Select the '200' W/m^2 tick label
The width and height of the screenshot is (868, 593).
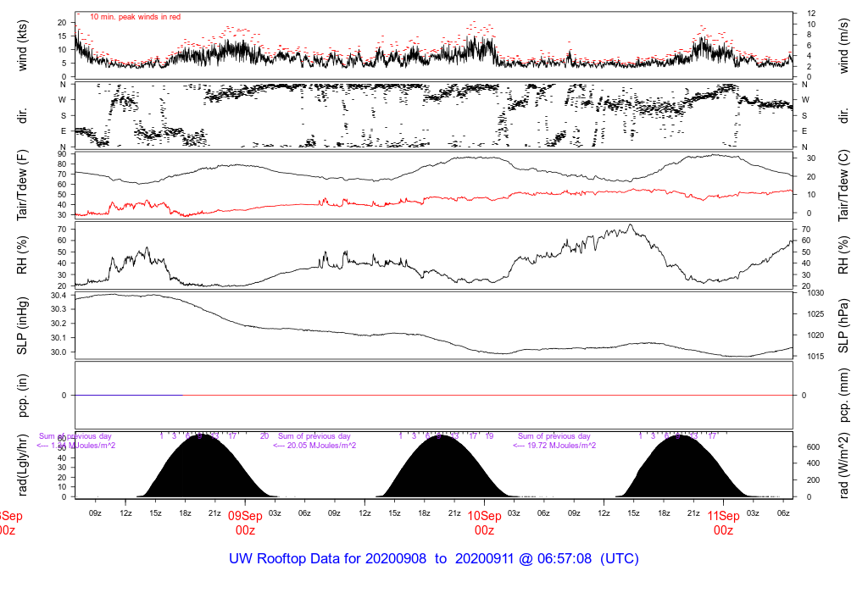[x=813, y=480]
